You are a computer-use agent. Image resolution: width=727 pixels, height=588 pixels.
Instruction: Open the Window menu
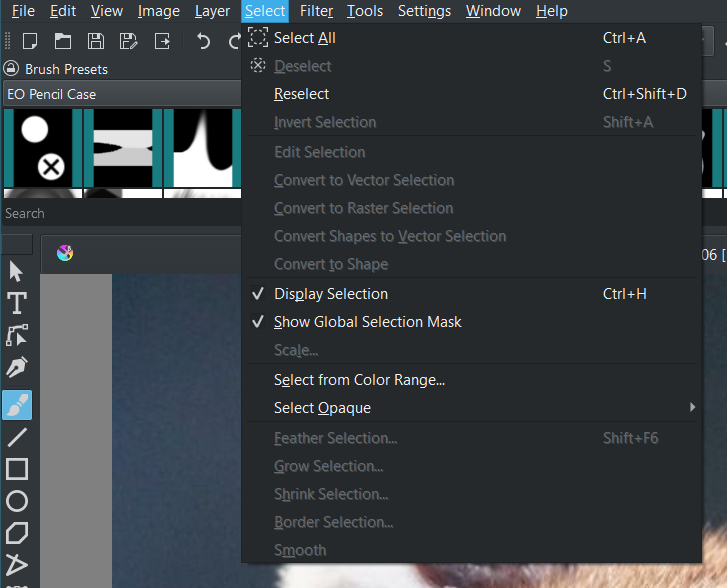(x=493, y=11)
